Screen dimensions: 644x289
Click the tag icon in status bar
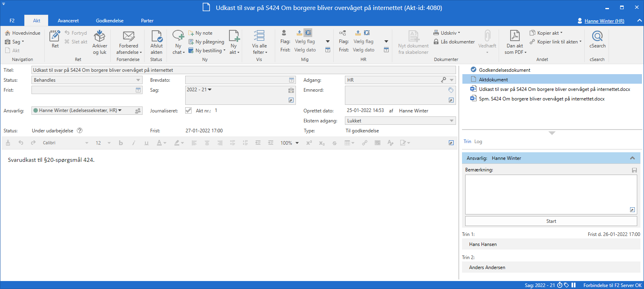pos(566,285)
